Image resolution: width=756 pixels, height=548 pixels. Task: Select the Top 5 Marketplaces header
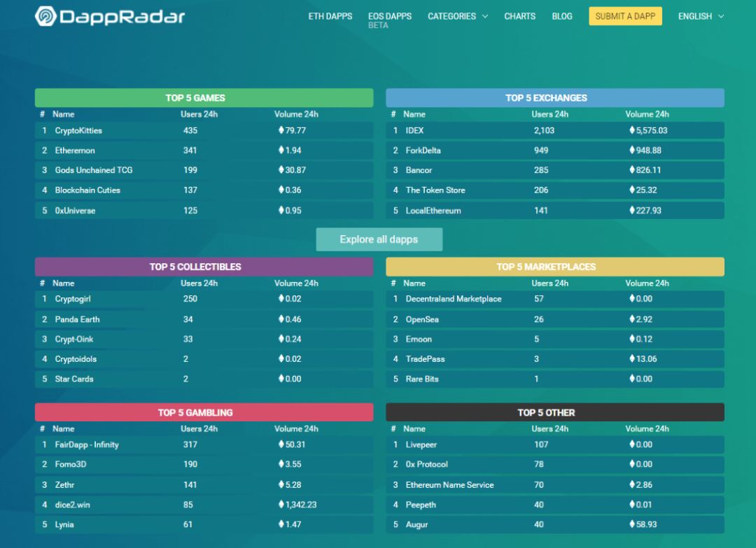(x=555, y=267)
